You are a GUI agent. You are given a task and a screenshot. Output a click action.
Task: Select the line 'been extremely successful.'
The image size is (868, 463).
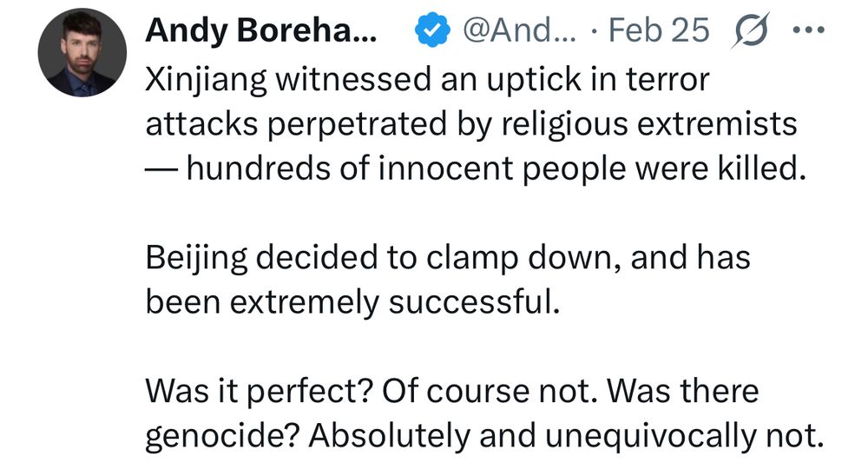(352, 302)
